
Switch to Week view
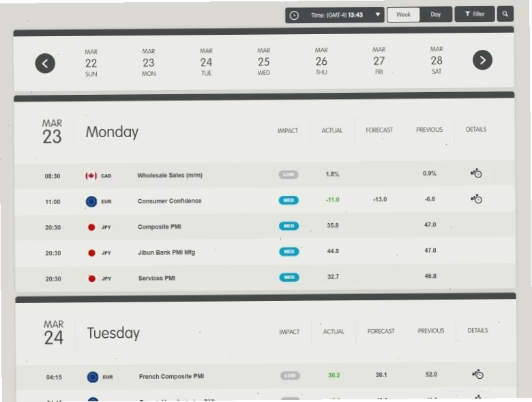coord(403,14)
